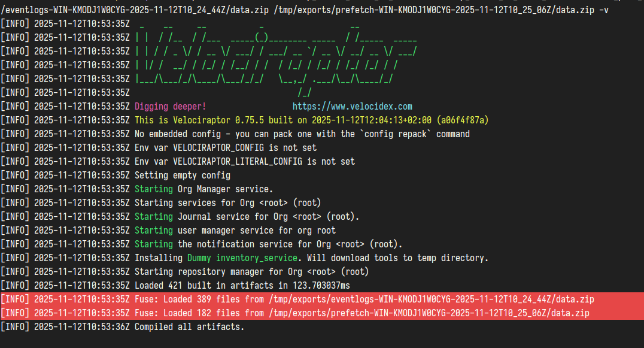Click the Journal service log entry
The height and width of the screenshot is (348, 644).
[x=247, y=216]
